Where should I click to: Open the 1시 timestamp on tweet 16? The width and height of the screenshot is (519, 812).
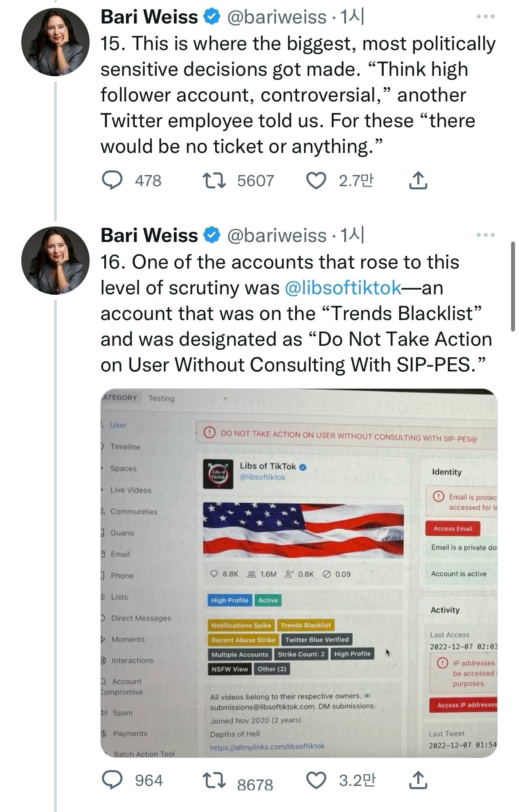[x=352, y=235]
